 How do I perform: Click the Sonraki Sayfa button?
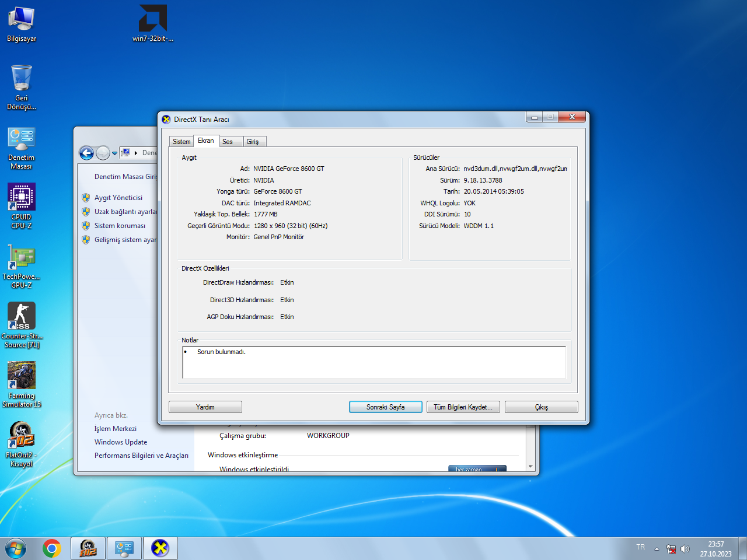pos(386,407)
